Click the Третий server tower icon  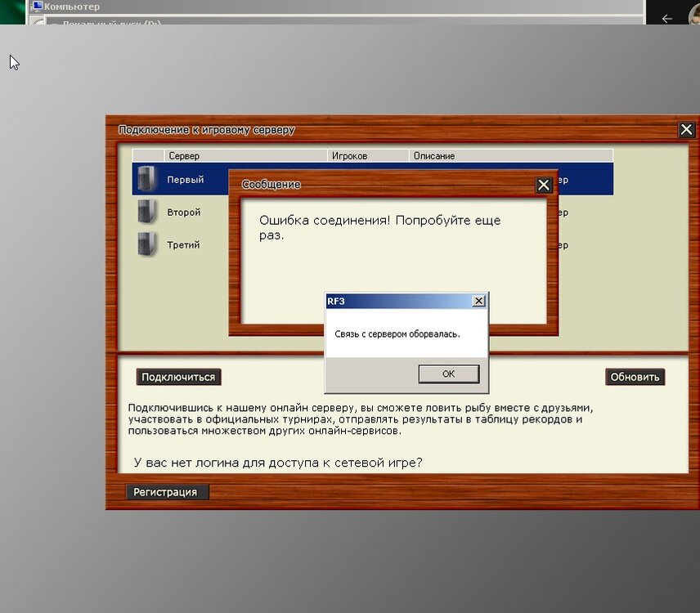[x=147, y=244]
